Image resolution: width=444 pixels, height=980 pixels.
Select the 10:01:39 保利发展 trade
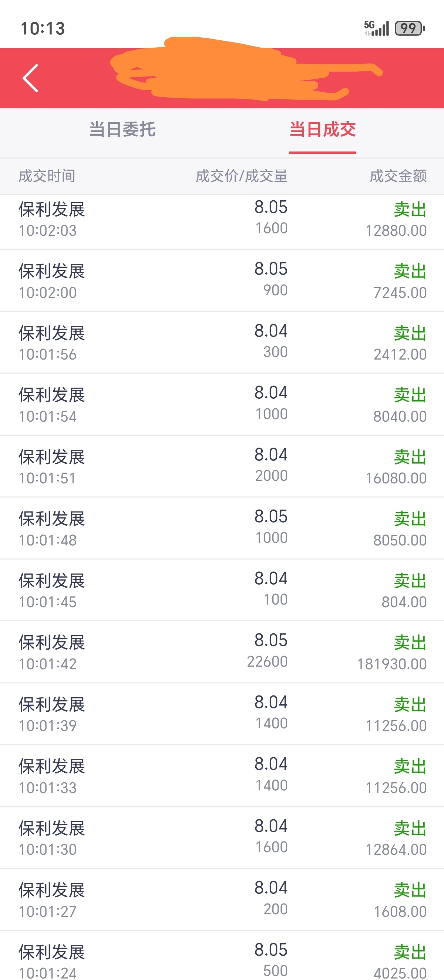(222, 714)
